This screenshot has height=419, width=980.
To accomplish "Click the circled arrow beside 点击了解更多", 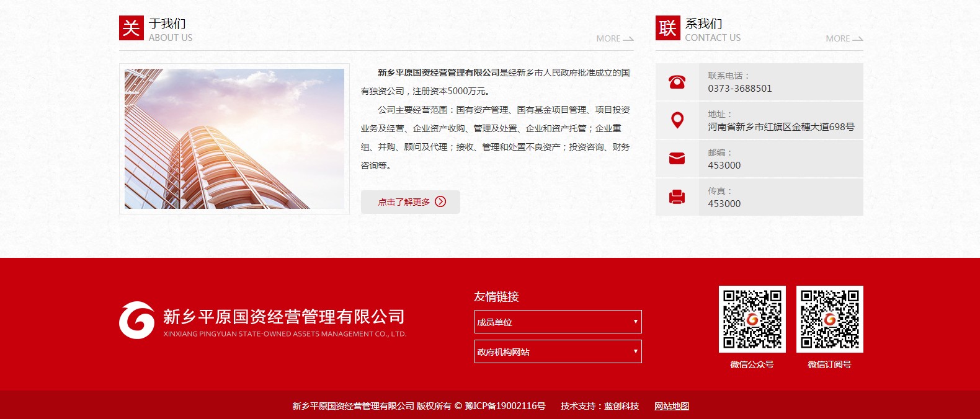I will [x=440, y=201].
